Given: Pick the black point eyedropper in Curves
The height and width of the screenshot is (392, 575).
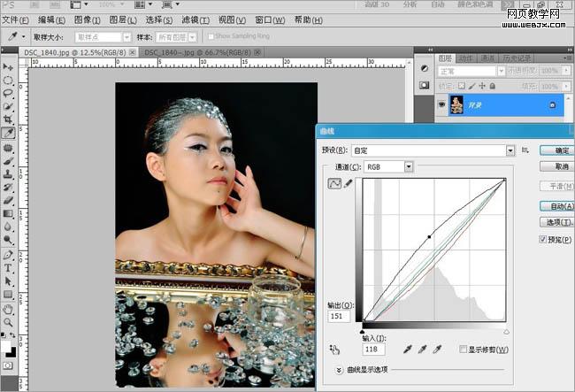Looking at the screenshot, I should (x=408, y=350).
